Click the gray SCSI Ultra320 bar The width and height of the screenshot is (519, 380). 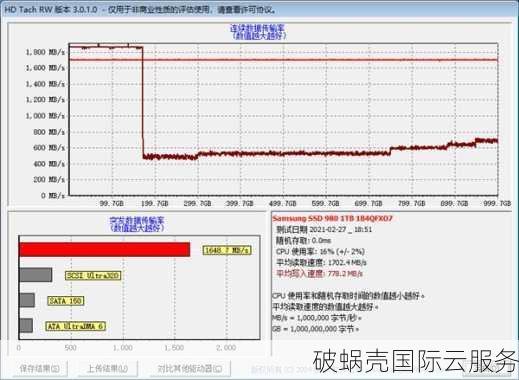[36, 275]
